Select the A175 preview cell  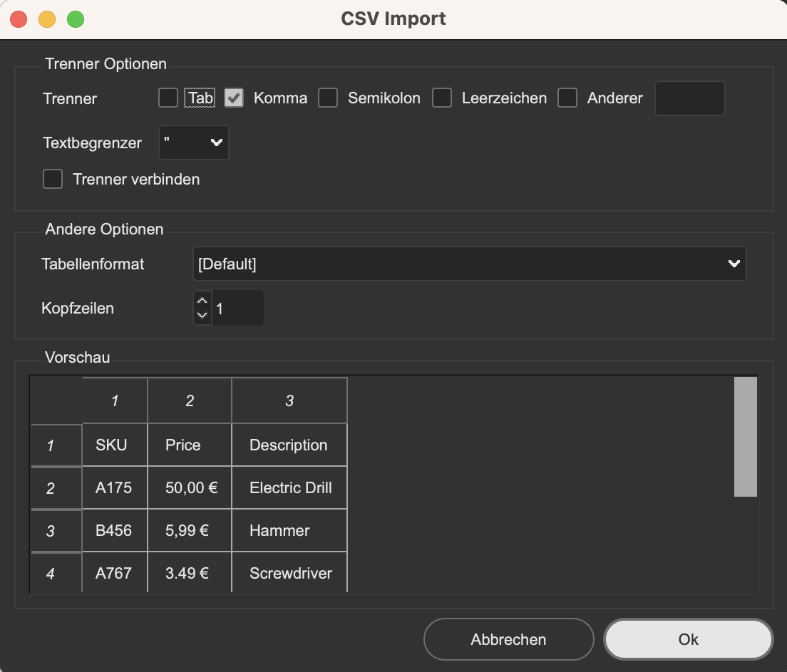pyautogui.click(x=115, y=488)
